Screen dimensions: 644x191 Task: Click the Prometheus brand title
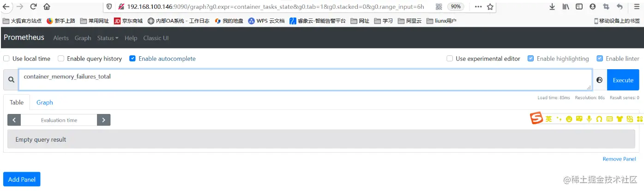click(x=24, y=37)
